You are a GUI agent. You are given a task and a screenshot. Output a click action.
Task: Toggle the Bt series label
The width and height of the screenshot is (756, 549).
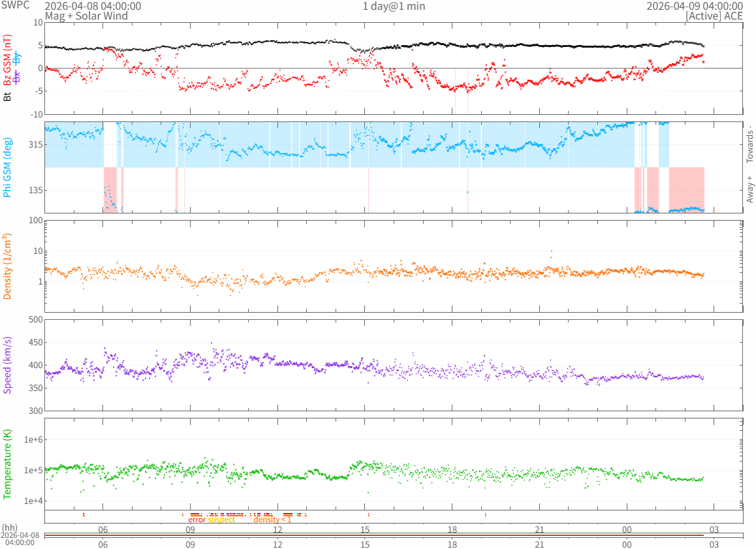tap(8, 97)
